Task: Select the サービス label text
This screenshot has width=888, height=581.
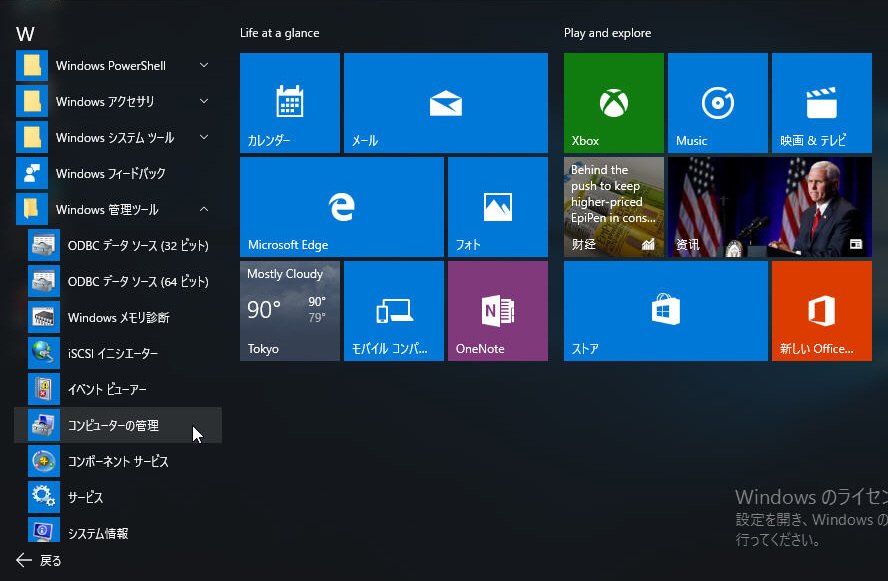Action: (86, 498)
